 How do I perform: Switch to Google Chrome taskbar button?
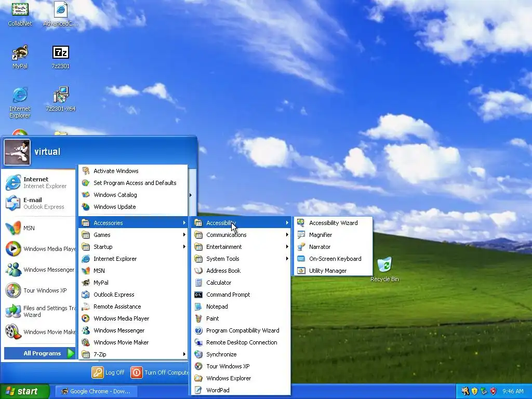(96, 391)
